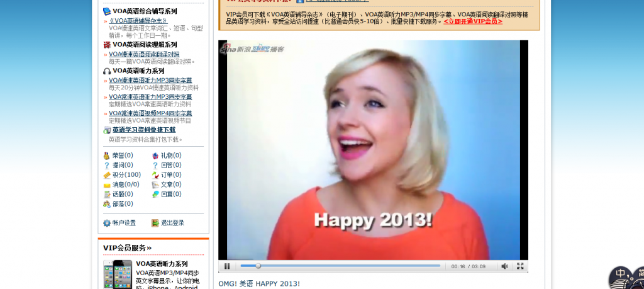
Task: Switch the video to fullscreen mode
Action: click(x=520, y=266)
